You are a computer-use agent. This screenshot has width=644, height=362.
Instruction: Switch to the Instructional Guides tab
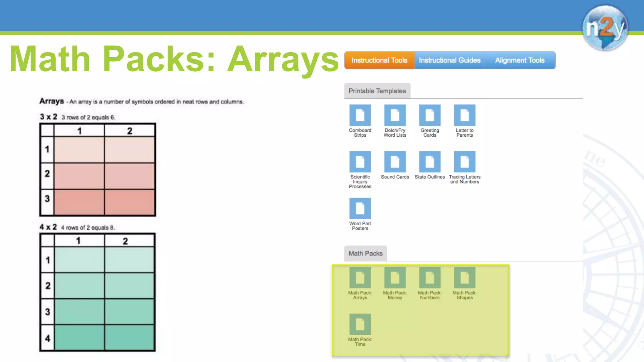pyautogui.click(x=450, y=60)
